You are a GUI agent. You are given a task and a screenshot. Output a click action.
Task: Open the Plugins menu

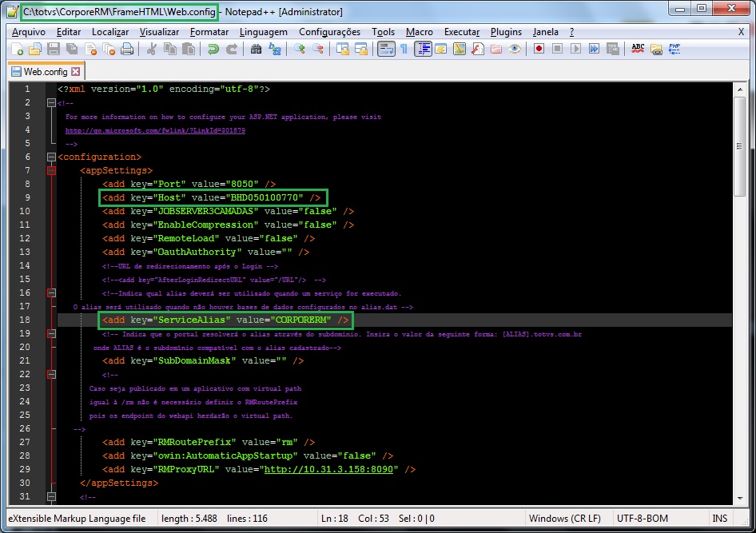(x=506, y=32)
